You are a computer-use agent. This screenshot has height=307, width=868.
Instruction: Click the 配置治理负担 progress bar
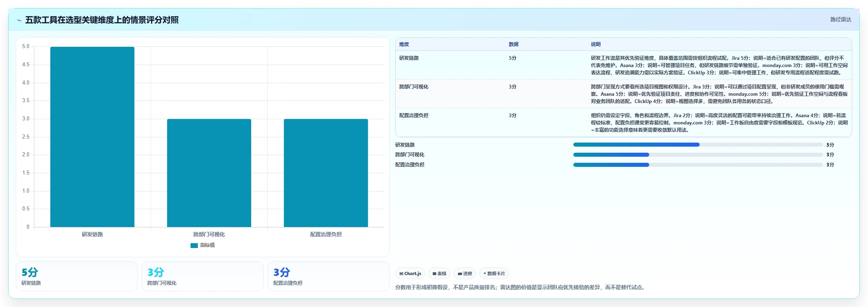click(698, 165)
